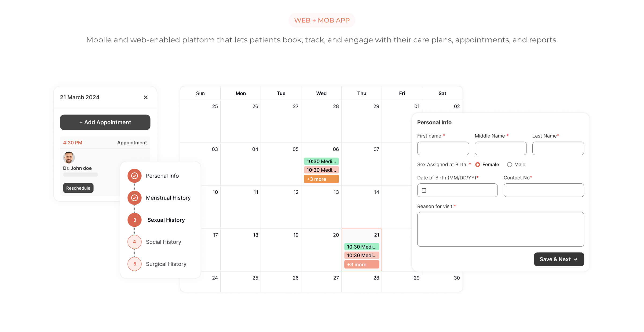Click the Add Appointment button

point(105,122)
